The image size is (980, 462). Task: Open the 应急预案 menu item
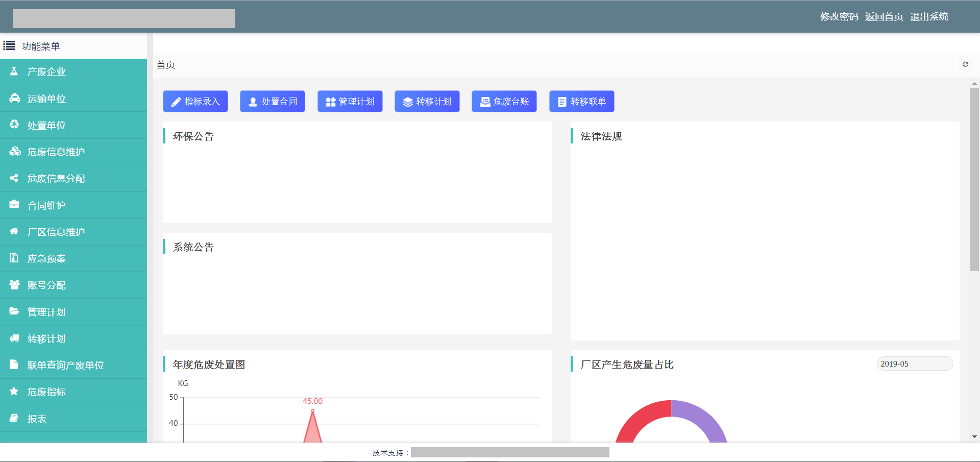click(x=73, y=258)
